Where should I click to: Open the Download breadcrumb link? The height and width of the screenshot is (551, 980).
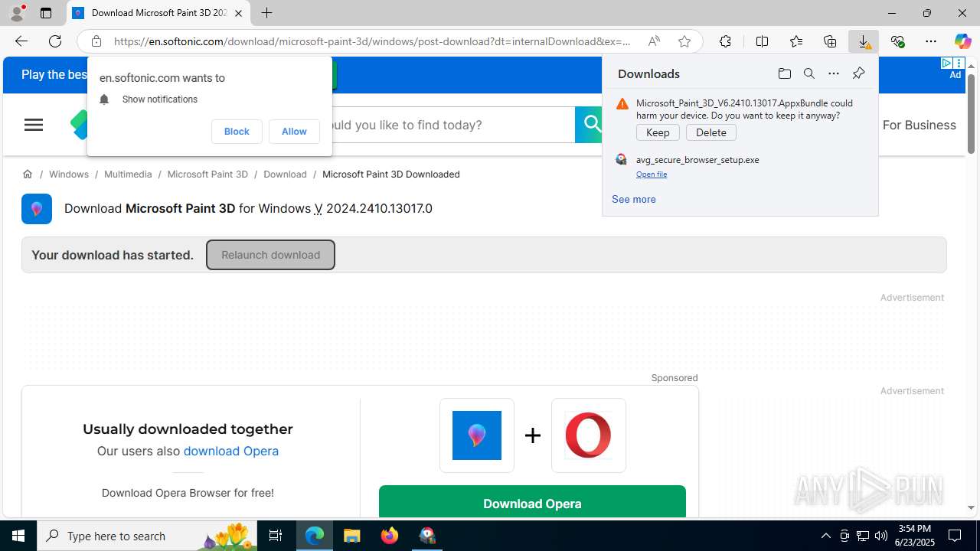coord(285,174)
